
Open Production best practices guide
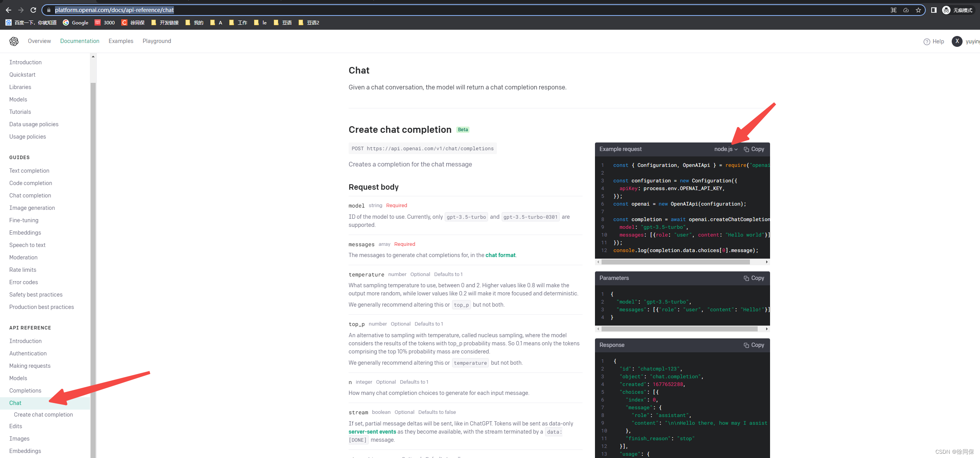point(42,307)
